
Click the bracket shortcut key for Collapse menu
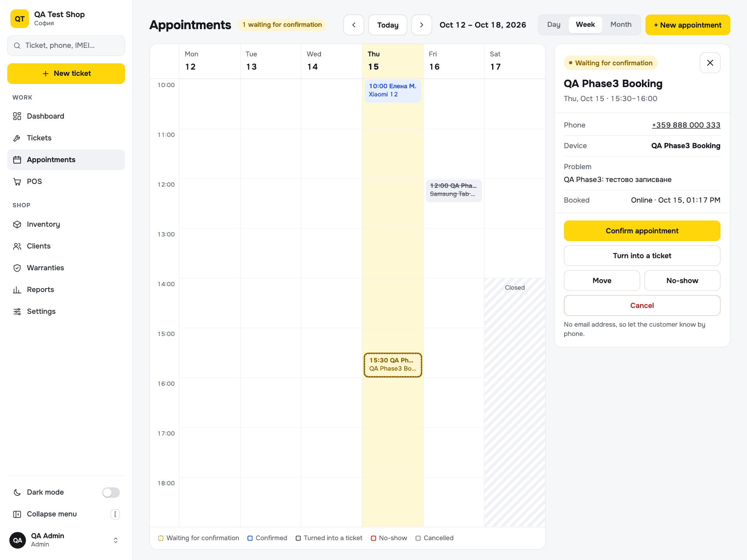pos(115,514)
